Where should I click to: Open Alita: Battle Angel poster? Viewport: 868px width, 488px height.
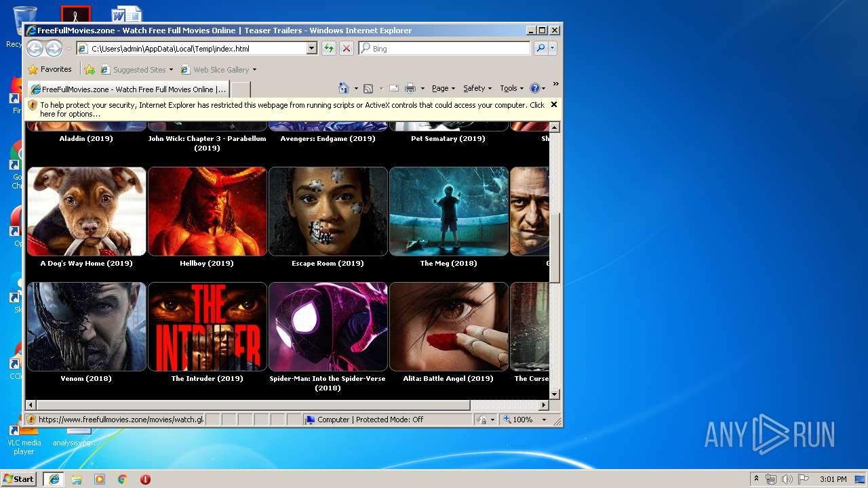(448, 327)
